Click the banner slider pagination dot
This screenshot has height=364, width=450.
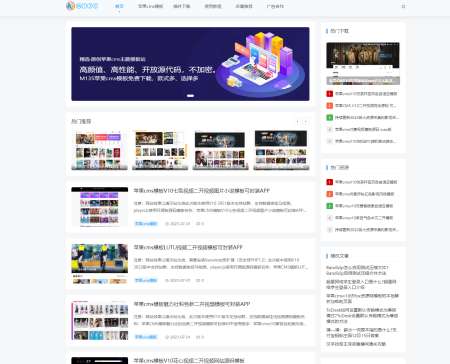click(190, 96)
